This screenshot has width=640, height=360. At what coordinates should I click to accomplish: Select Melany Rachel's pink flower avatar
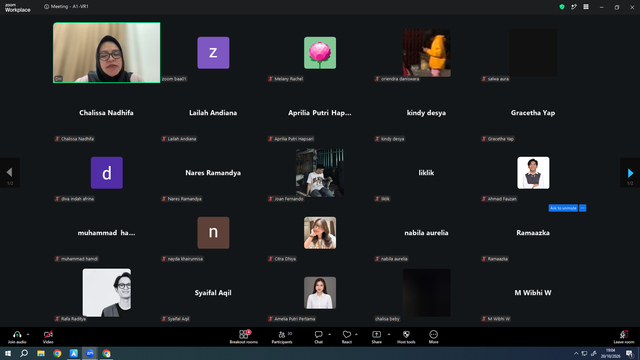(x=320, y=53)
